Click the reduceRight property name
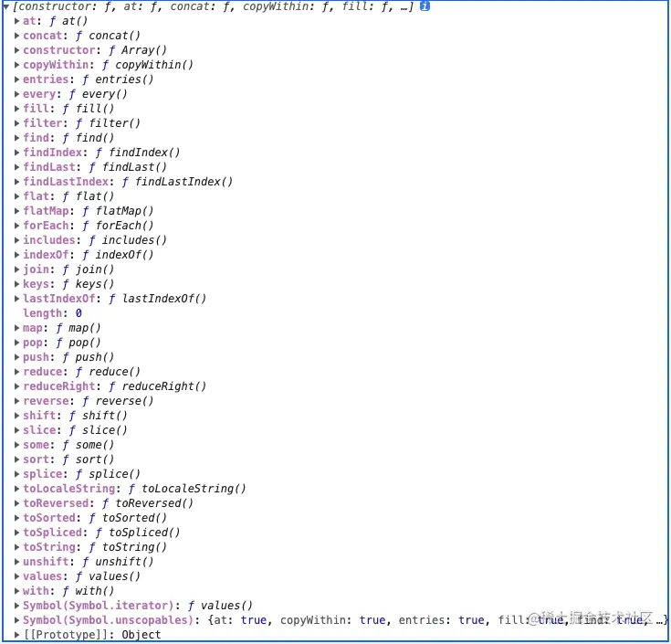Image resolution: width=671 pixels, height=644 pixels. 59,385
